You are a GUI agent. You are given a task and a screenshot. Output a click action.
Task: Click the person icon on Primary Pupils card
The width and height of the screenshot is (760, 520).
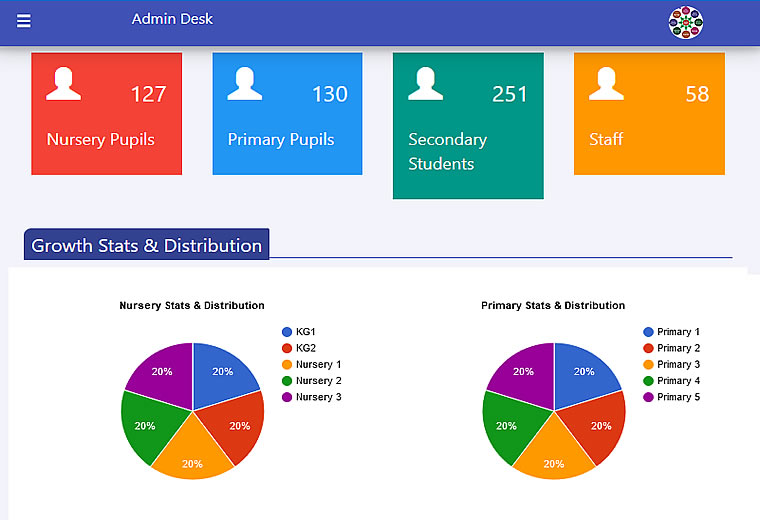coord(245,85)
